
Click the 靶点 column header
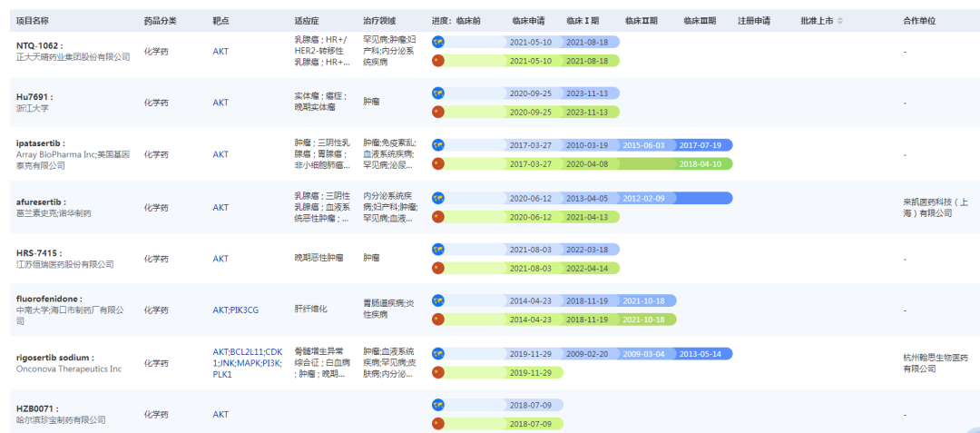[x=220, y=20]
